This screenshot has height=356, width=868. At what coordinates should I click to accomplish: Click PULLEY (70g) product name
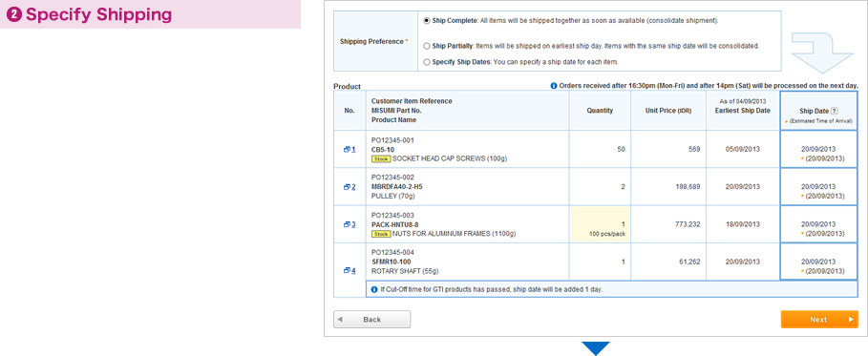pyautogui.click(x=393, y=196)
